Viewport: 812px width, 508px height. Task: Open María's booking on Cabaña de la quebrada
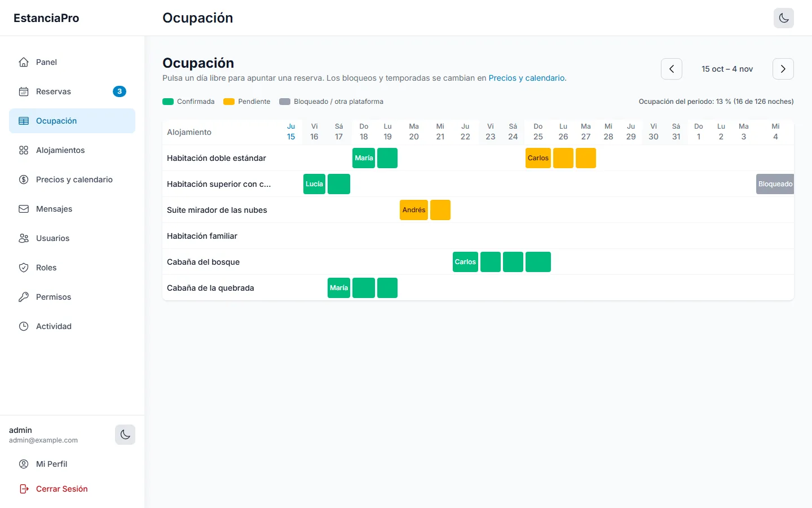click(339, 288)
